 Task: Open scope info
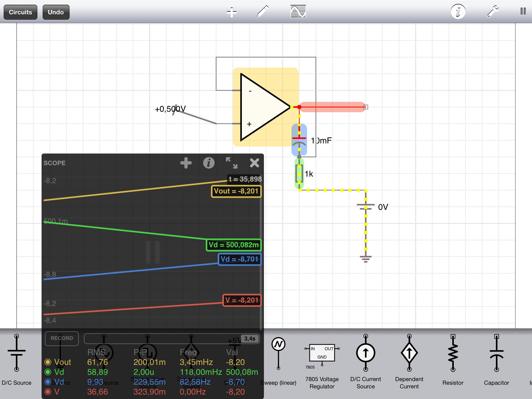[x=209, y=163]
